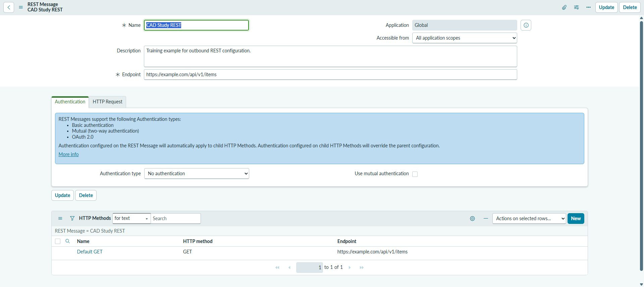
Task: Click the scrollbar down arrow
Action: pyautogui.click(x=641, y=284)
